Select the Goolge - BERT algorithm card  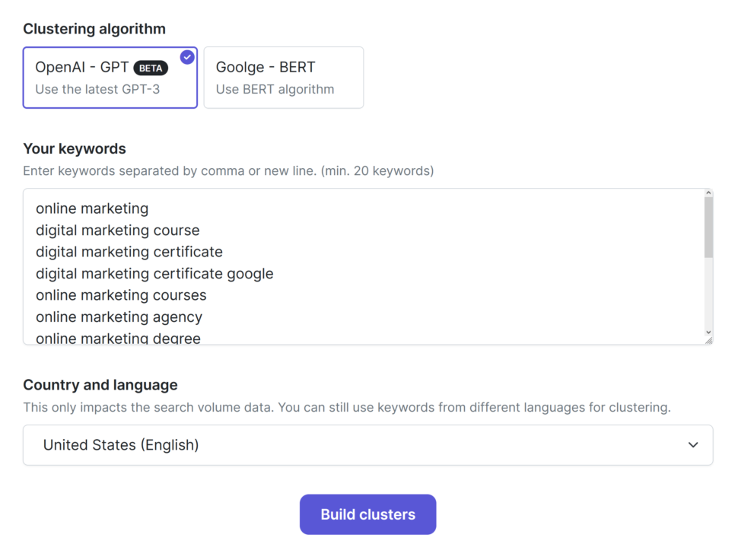283,78
